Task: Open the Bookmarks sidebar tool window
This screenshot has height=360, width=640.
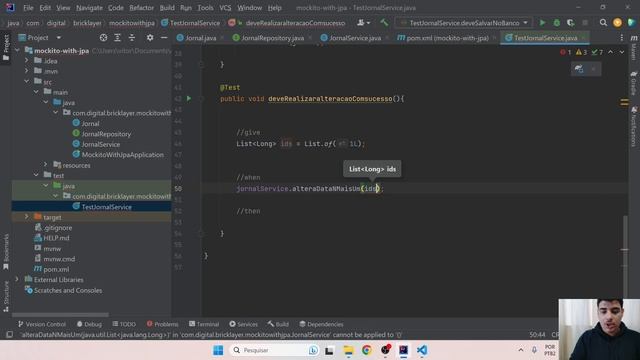Action: pyautogui.click(x=6, y=252)
